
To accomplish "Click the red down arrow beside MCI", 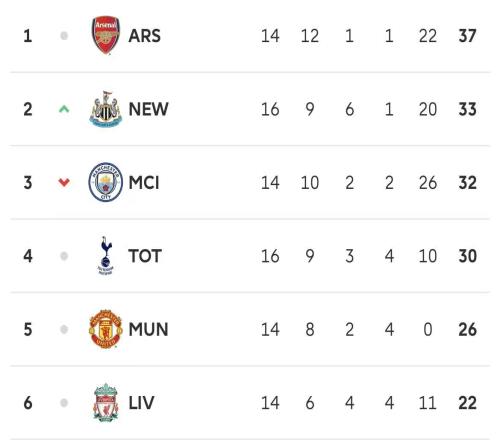I will click(x=64, y=182).
